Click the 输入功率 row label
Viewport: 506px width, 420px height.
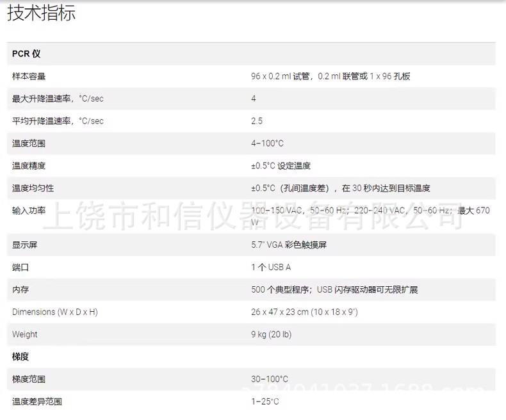[x=29, y=211]
